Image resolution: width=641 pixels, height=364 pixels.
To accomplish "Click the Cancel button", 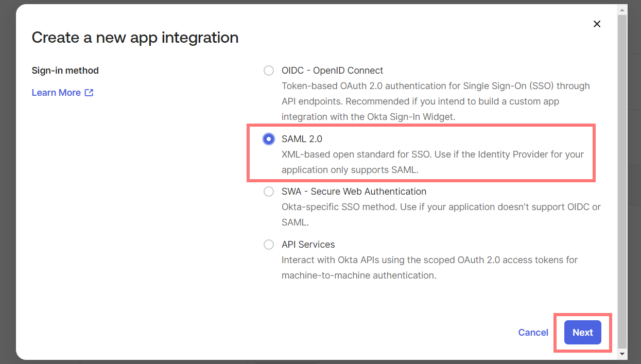I will coord(533,333).
